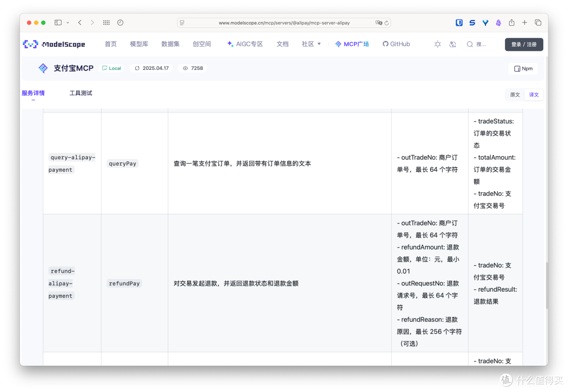Click the refundPay code label
This screenshot has height=392, width=568.
pyautogui.click(x=124, y=283)
